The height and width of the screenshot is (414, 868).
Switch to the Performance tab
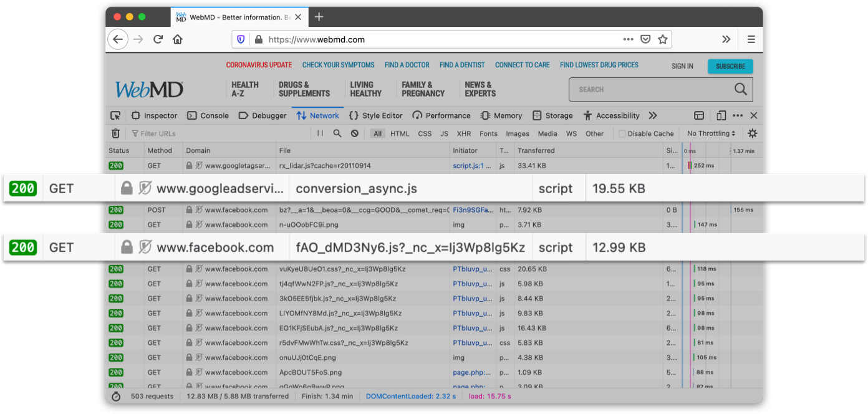(441, 115)
